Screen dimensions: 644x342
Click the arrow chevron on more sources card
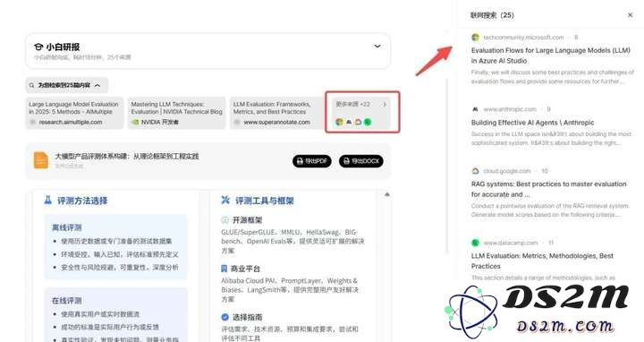[385, 105]
